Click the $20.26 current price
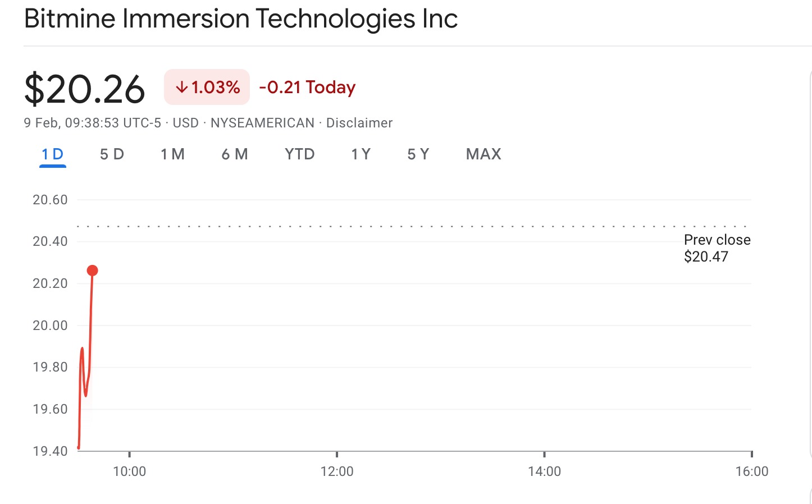812x504 pixels. 85,89
